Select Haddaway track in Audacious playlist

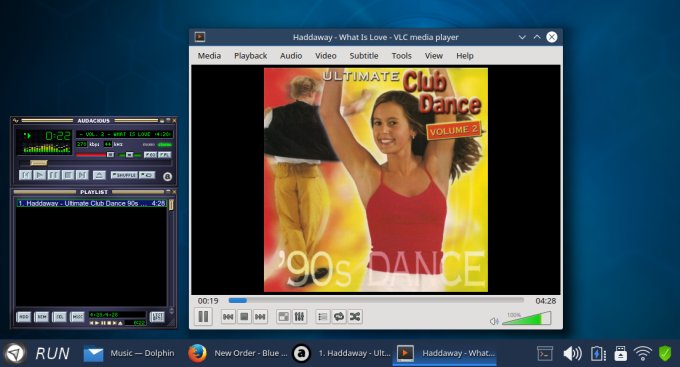tap(91, 203)
